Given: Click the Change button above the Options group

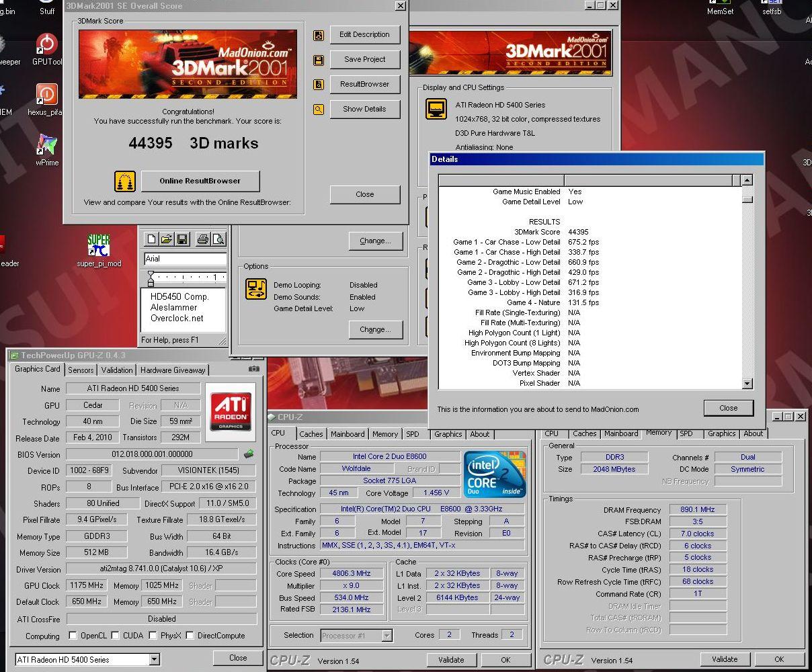Looking at the screenshot, I should [375, 241].
